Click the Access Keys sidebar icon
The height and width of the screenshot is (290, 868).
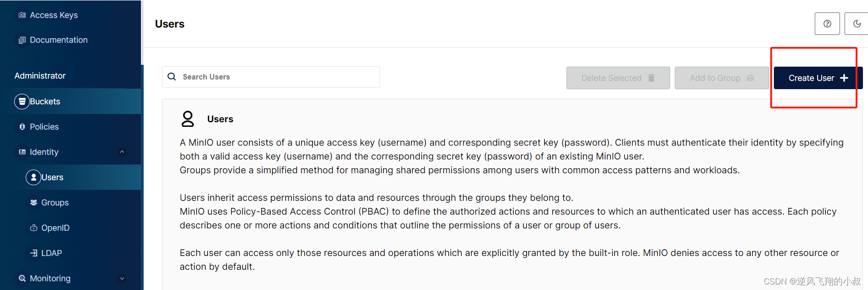click(22, 15)
